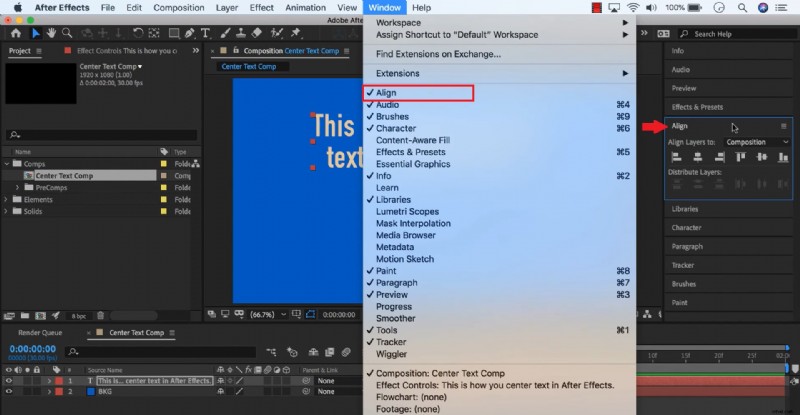Select the Zoom magnifier tool
Image resolution: width=800 pixels, height=415 pixels.
click(67, 33)
